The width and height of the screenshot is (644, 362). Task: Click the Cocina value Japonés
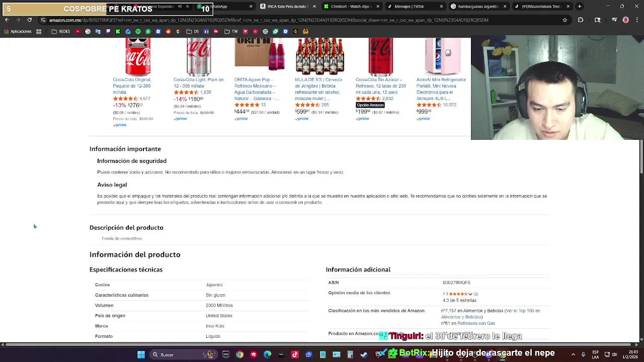(214, 285)
